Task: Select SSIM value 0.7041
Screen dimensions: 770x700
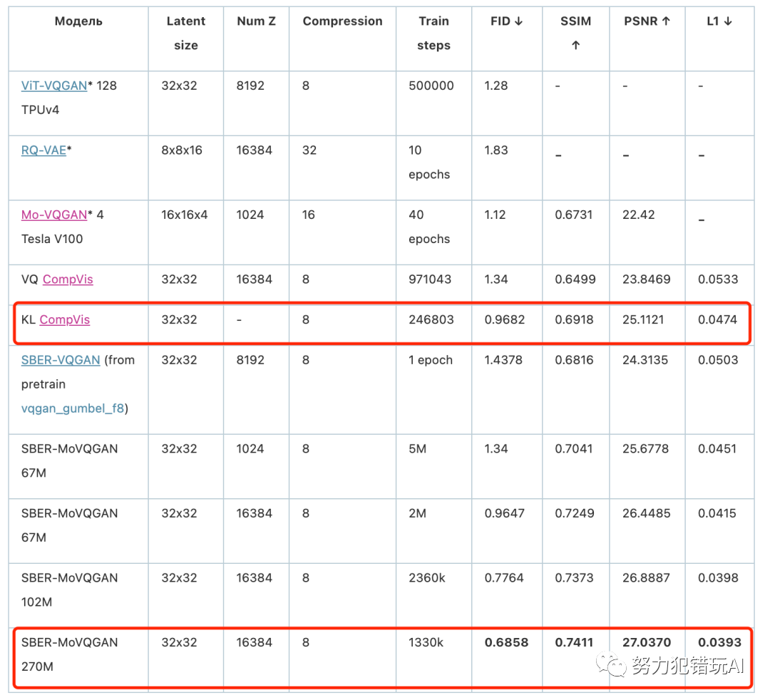Action: pos(573,448)
